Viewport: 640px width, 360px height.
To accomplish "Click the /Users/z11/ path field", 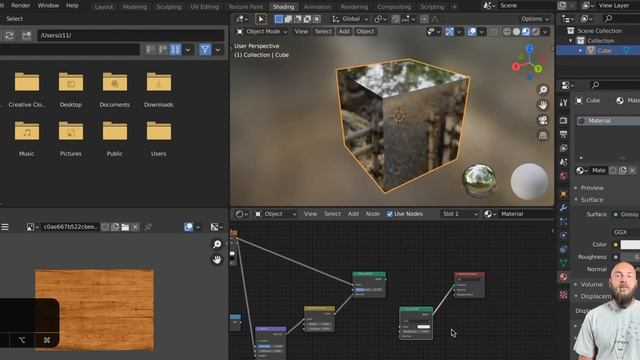I will pos(131,36).
